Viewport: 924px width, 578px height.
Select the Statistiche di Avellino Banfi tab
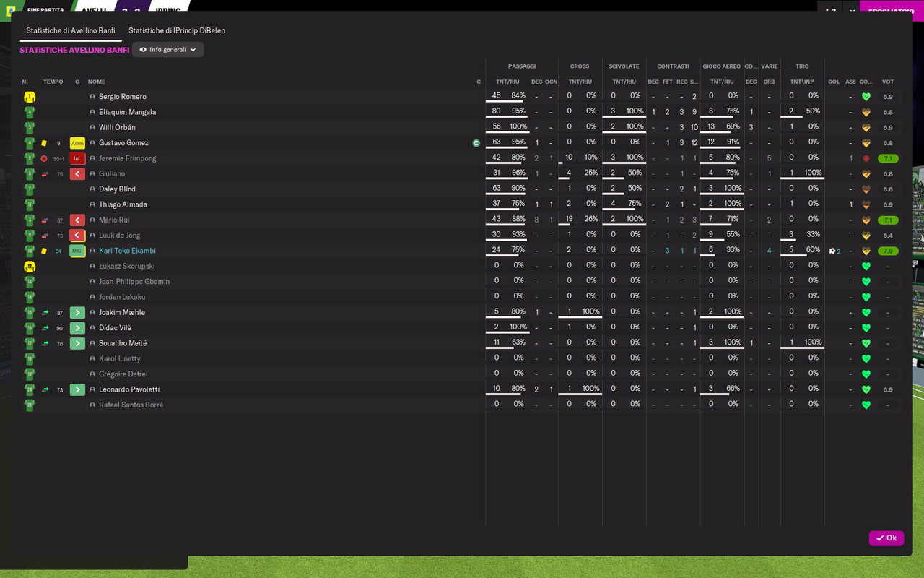click(71, 30)
